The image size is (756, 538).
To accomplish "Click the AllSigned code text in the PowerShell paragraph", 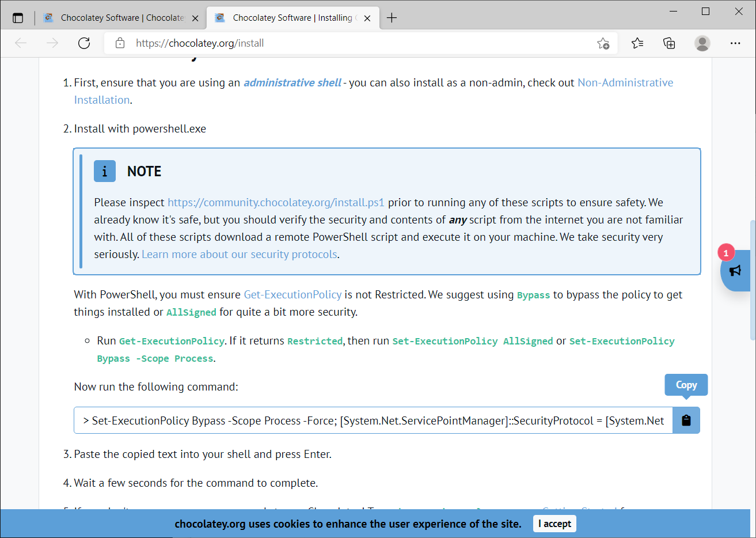I will point(191,312).
